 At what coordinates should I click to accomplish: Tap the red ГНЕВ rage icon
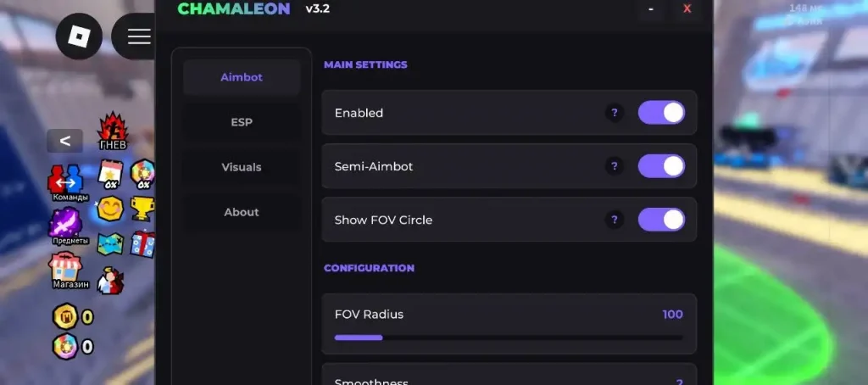coord(113,131)
